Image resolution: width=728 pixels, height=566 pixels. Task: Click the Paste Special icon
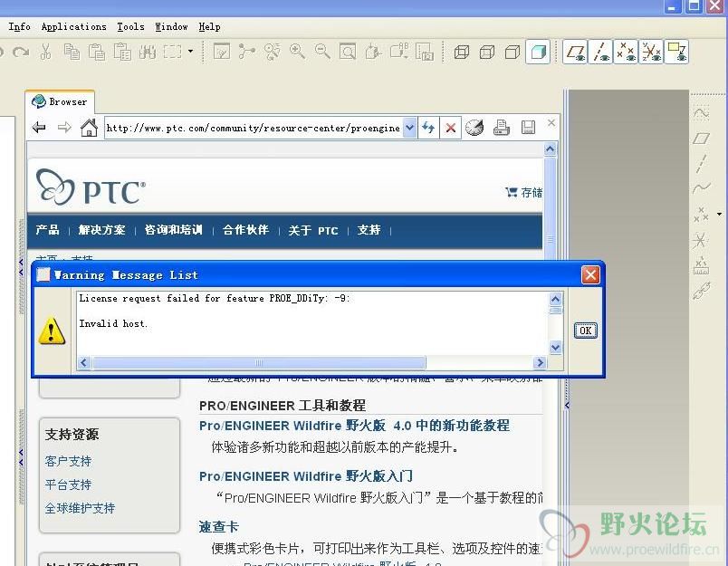pyautogui.click(x=122, y=52)
